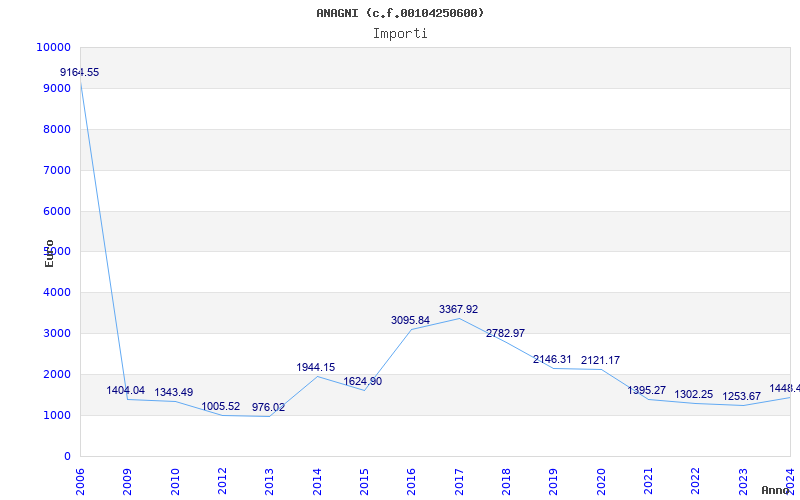The image size is (800, 500).
Task: Select the 1302.25 data label
Action: [x=694, y=394]
